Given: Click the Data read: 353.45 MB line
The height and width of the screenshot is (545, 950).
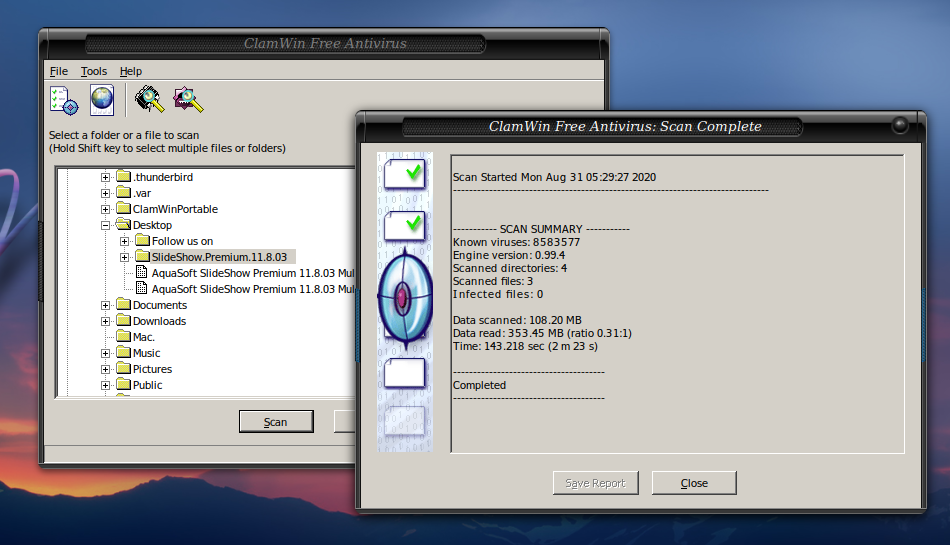Looking at the screenshot, I should (x=542, y=333).
